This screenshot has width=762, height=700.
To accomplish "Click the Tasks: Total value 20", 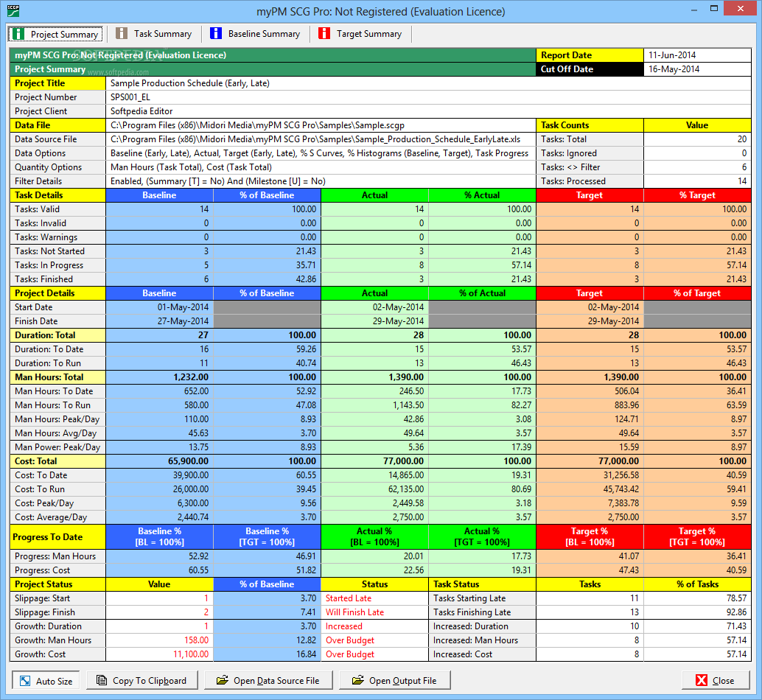I will coord(697,139).
